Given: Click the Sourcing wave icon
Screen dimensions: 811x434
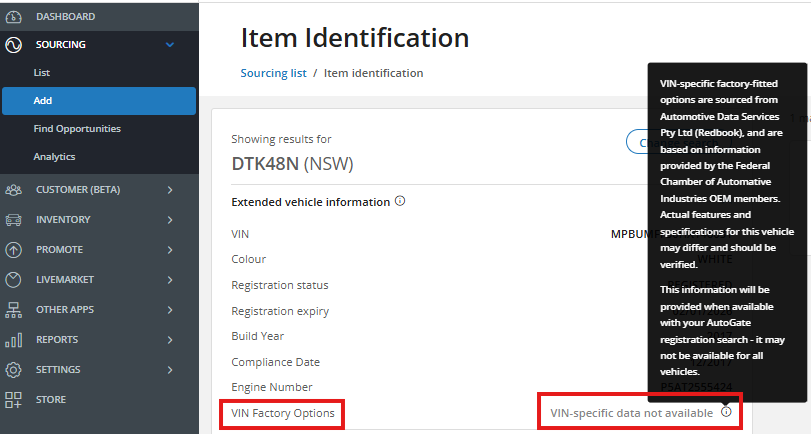Looking at the screenshot, I should 14,45.
